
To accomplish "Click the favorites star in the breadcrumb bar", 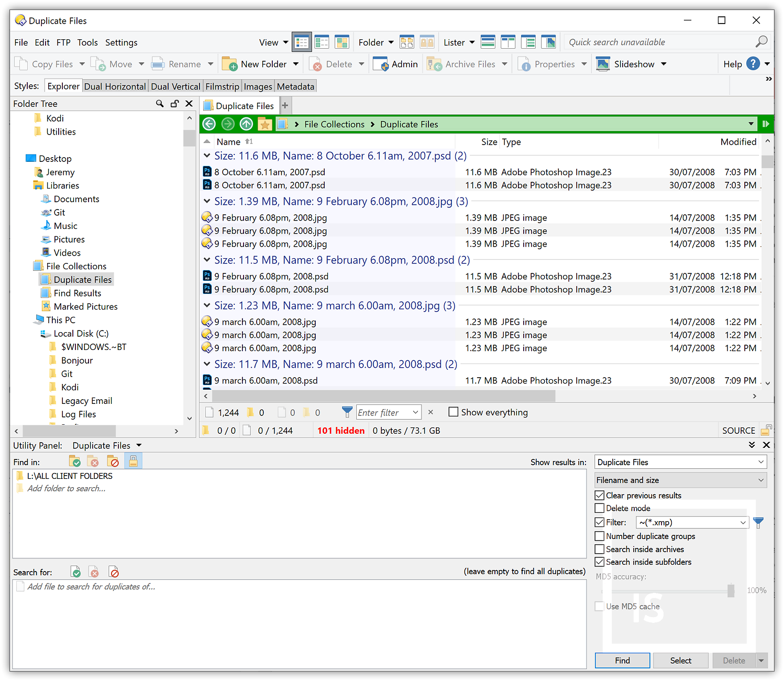I will [265, 124].
